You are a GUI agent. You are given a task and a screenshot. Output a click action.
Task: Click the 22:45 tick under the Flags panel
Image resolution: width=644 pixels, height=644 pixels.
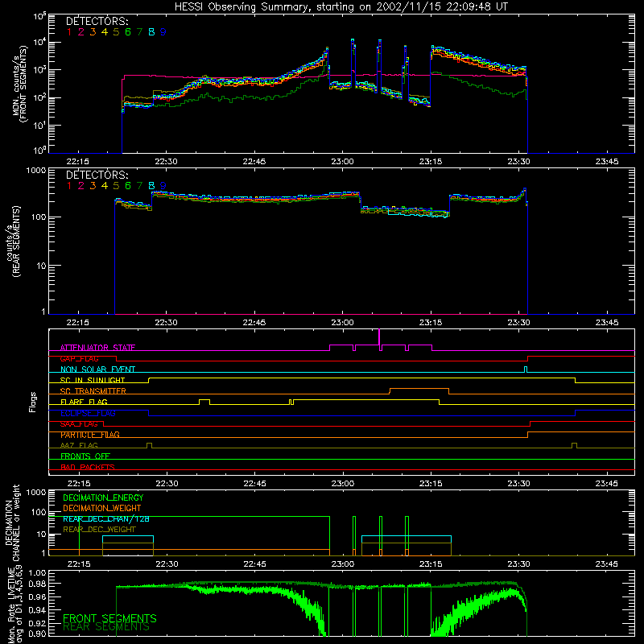254,484
